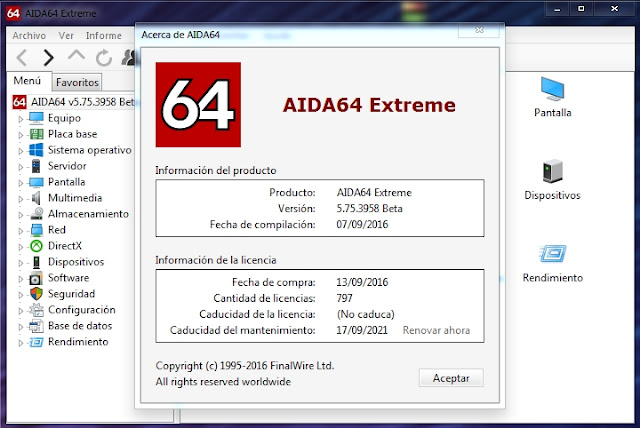
Task: Click the Red network icon
Action: [x=36, y=230]
